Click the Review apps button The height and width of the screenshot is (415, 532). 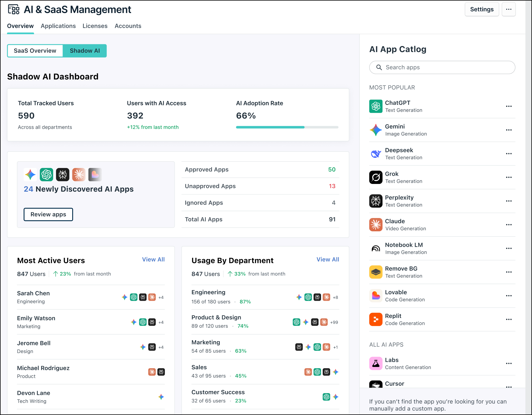(48, 214)
